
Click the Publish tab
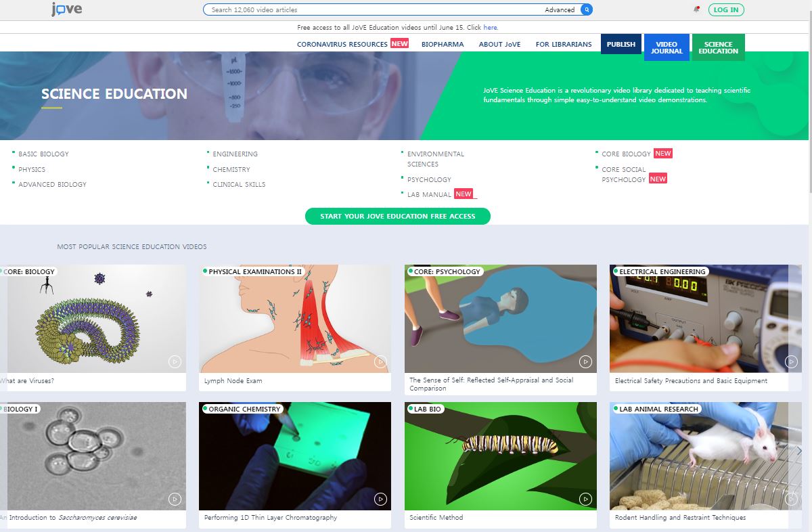[x=621, y=44]
